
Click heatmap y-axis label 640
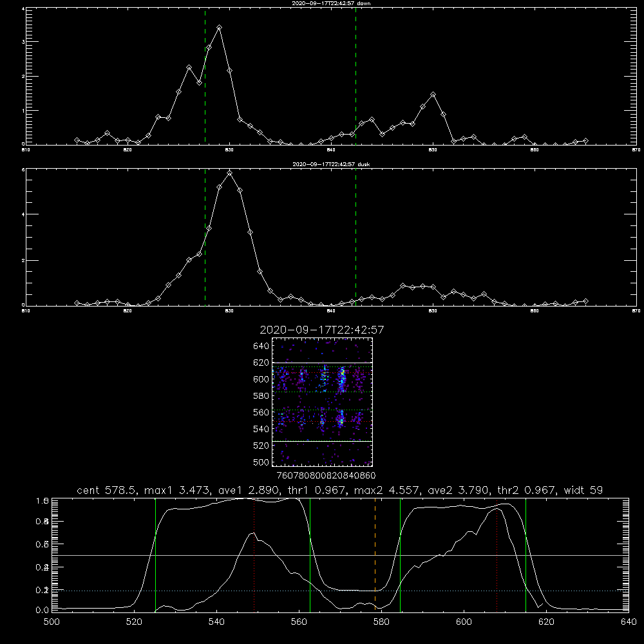(x=261, y=346)
